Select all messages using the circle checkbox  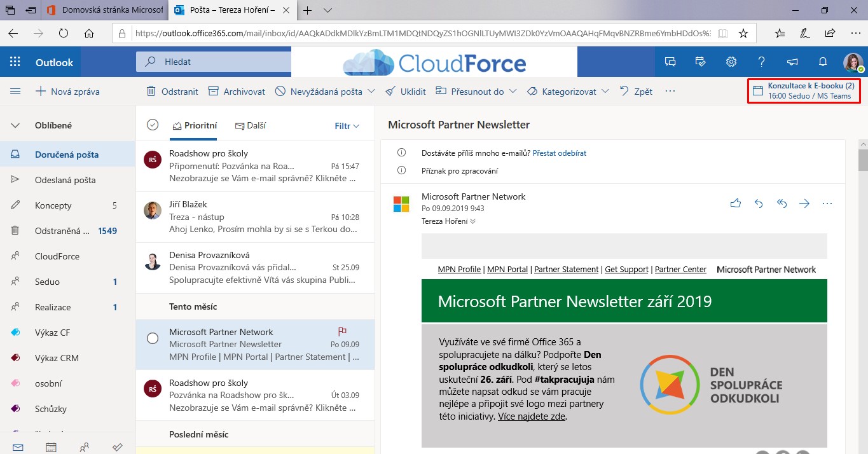click(153, 125)
